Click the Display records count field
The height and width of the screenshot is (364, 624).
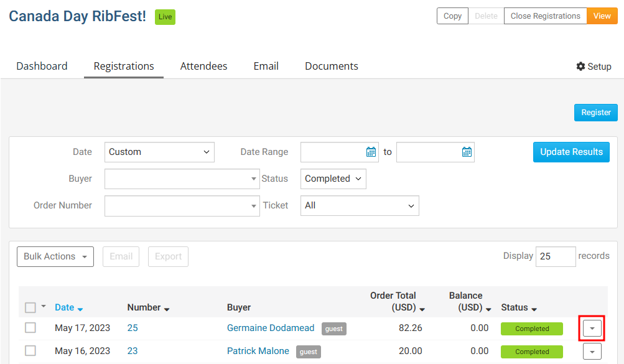[555, 256]
